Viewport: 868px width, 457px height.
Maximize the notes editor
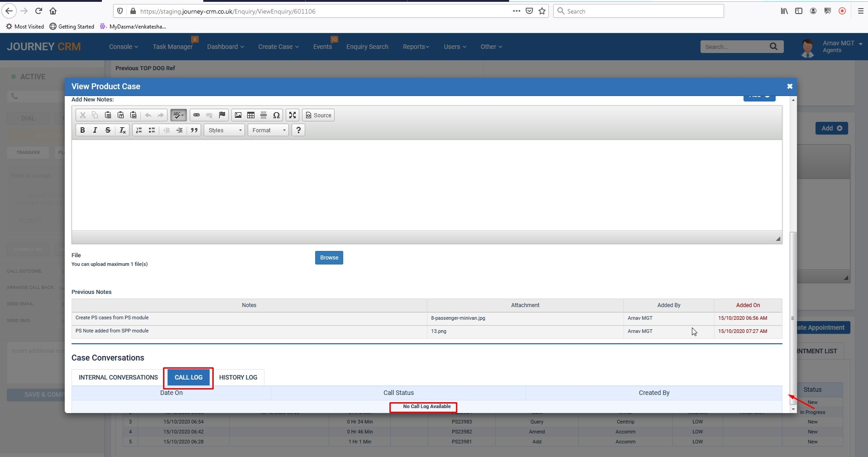(x=293, y=115)
